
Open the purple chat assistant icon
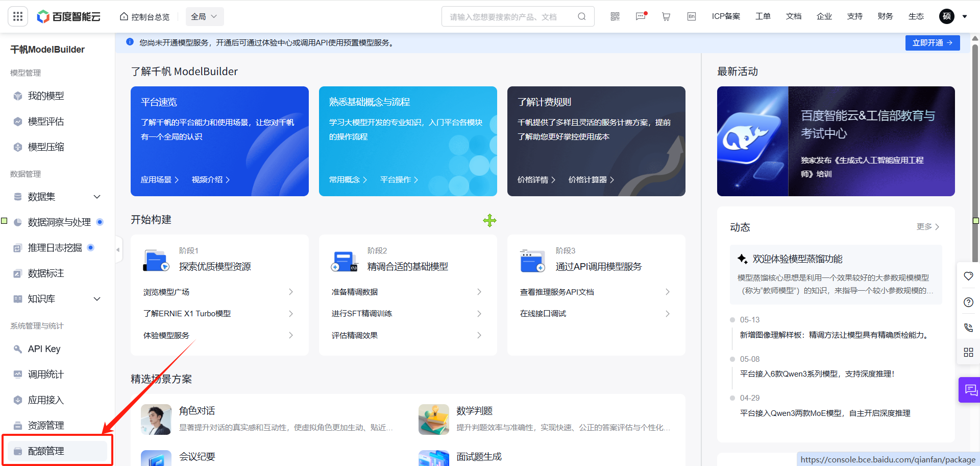[x=970, y=390]
